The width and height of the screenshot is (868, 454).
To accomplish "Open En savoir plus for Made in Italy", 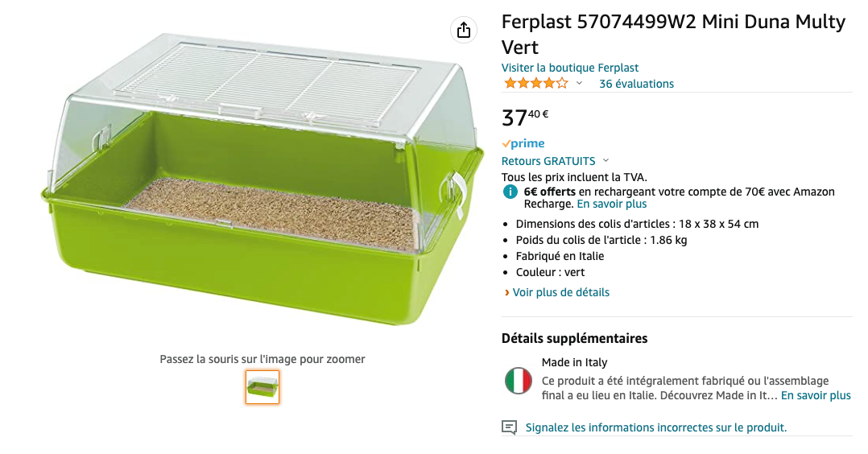I will [x=816, y=395].
